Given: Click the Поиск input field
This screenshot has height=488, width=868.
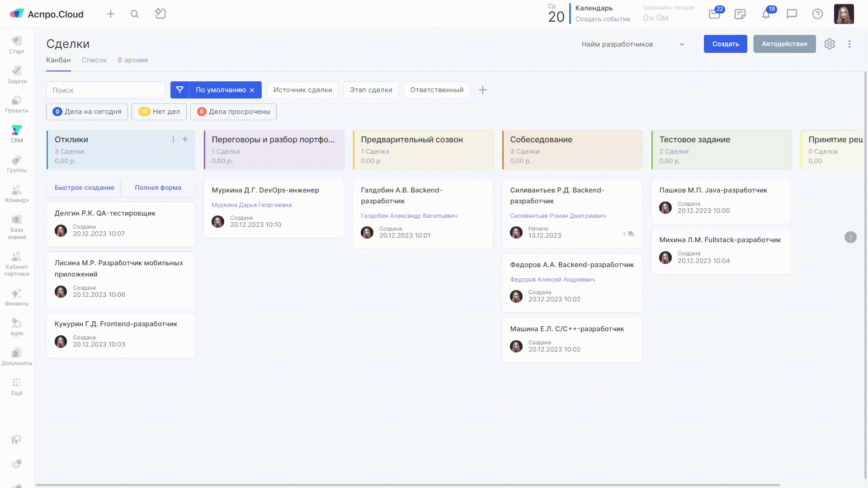Looking at the screenshot, I should (106, 90).
